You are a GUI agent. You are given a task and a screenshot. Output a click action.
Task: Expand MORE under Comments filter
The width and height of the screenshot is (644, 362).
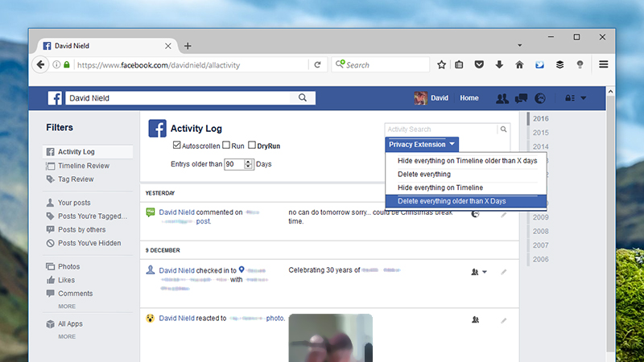[67, 306]
